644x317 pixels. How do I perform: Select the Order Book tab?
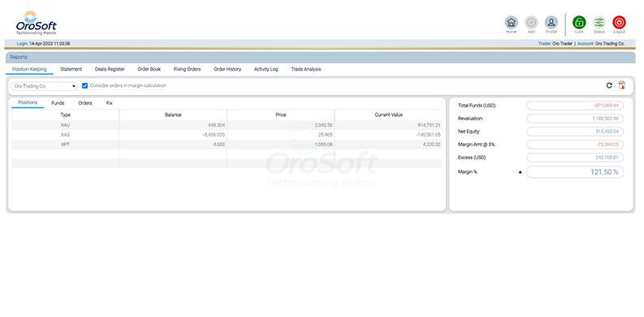pyautogui.click(x=149, y=69)
